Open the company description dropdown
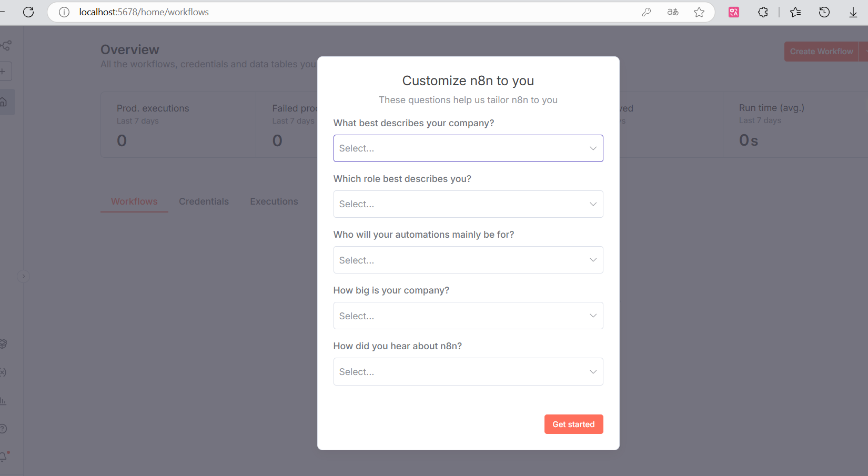This screenshot has width=868, height=476. coord(468,148)
